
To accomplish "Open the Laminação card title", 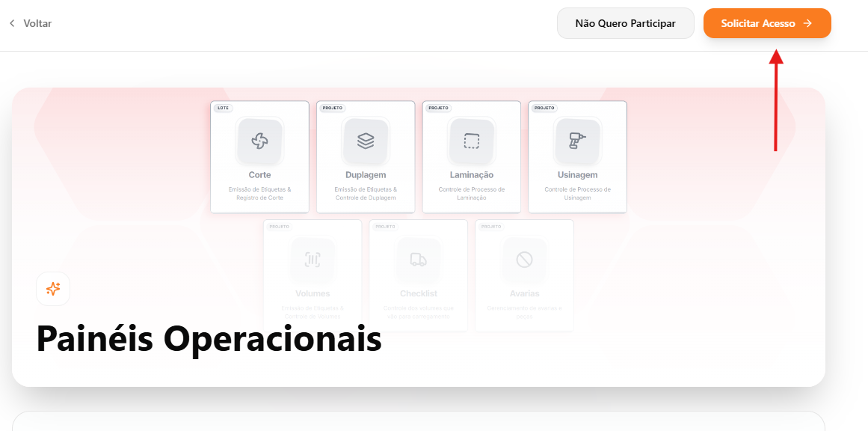I will point(471,175).
